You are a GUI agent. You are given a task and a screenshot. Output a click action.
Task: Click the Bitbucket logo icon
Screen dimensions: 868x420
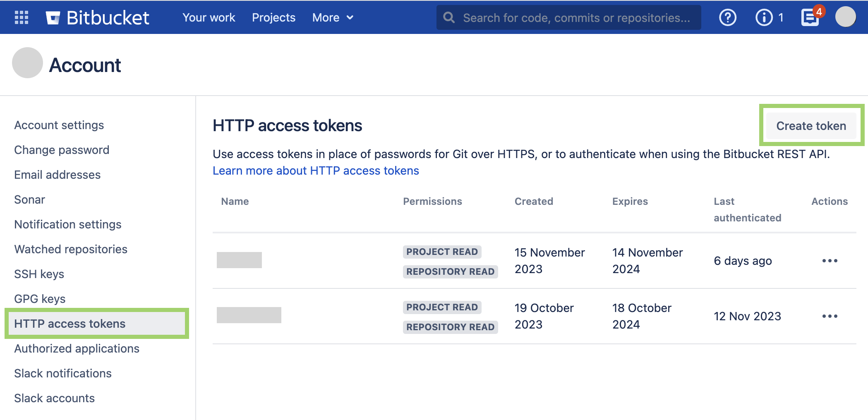point(54,17)
